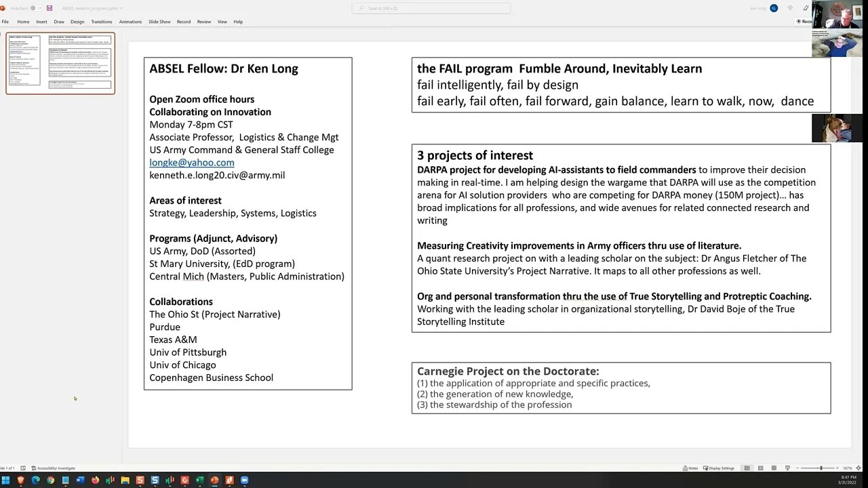Click user account avatar in title bar
Viewport: 868px width, 488px height.
[774, 8]
